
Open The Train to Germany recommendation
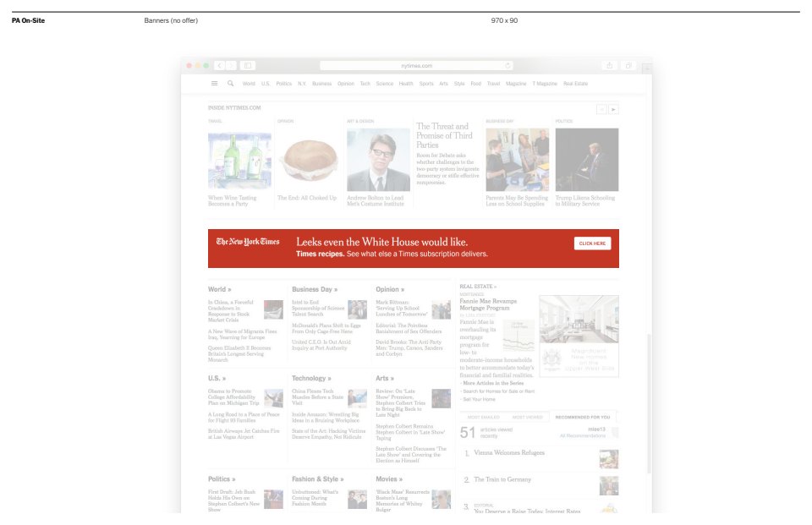tap(502, 480)
